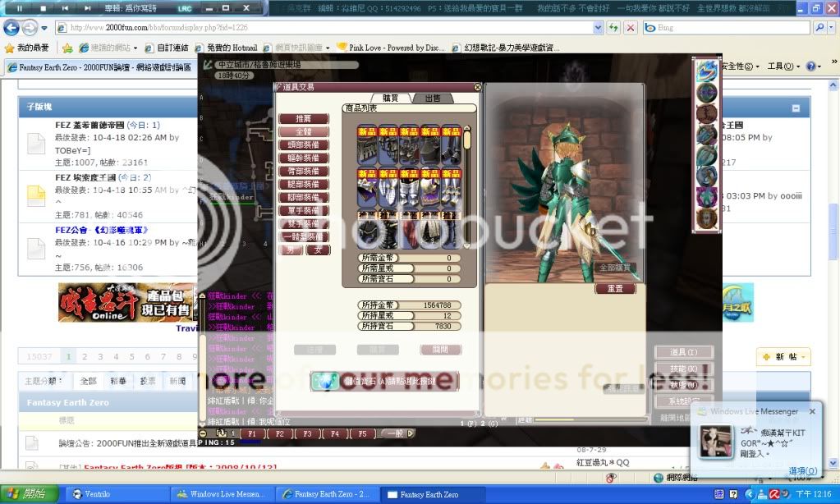Viewport: 840px width, 504px height.
Task: Switch to the 購買 buy tab
Action: tap(396, 98)
